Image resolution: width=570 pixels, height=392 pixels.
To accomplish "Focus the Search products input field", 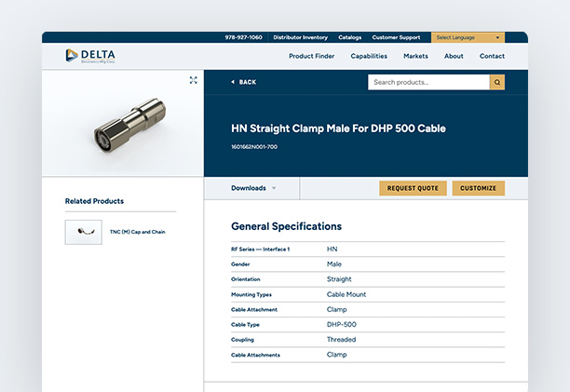I will pyautogui.click(x=428, y=83).
